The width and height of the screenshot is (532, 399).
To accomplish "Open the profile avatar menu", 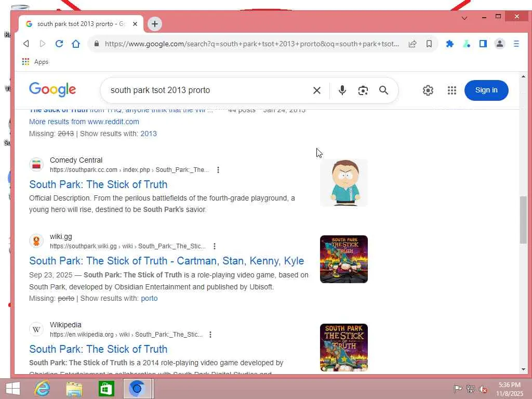I will click(x=500, y=44).
